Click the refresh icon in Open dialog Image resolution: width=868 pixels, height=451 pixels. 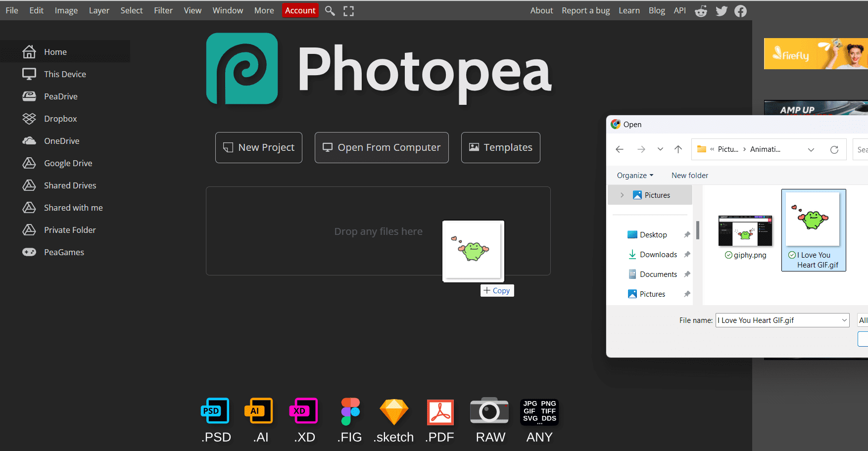click(x=834, y=149)
